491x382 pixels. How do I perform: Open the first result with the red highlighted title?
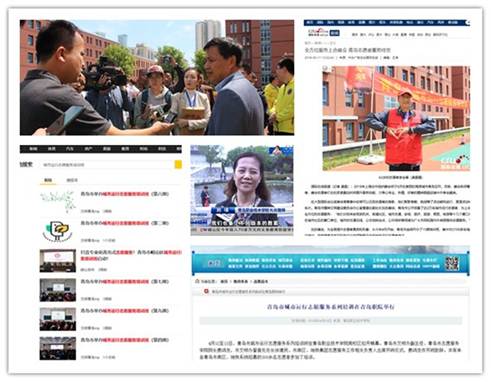pos(125,194)
